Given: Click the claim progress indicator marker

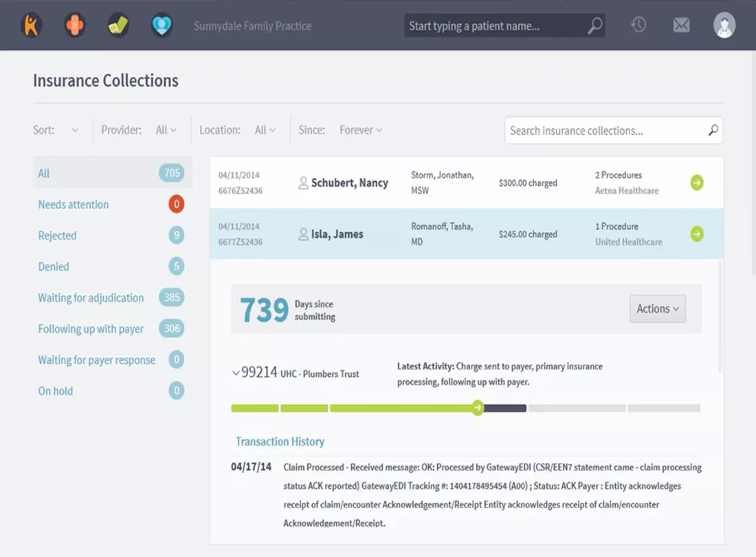Looking at the screenshot, I should [x=477, y=408].
